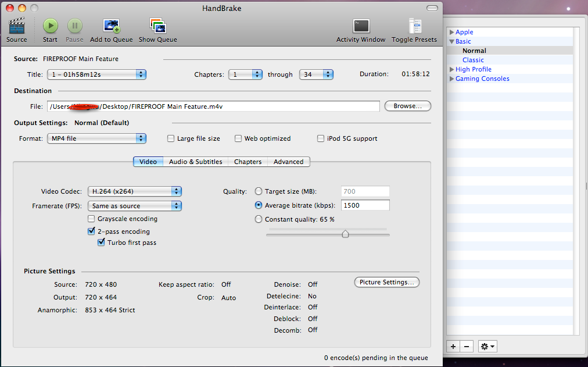Select Target size (MB) radio button
This screenshot has width=588, height=367.
tap(259, 191)
